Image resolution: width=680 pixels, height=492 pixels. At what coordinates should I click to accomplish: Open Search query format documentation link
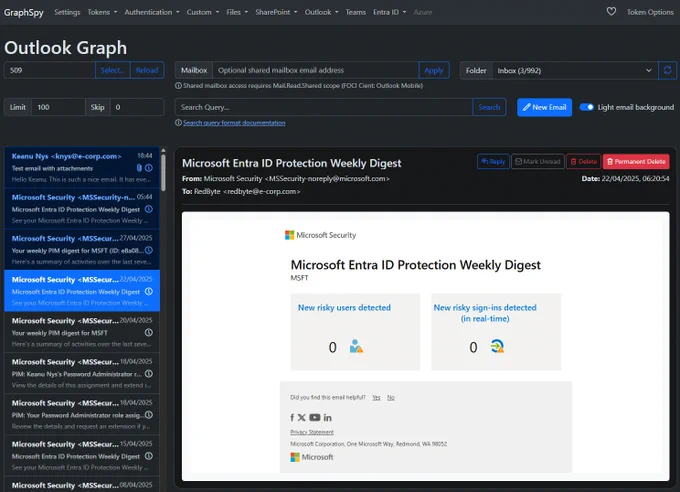234,123
